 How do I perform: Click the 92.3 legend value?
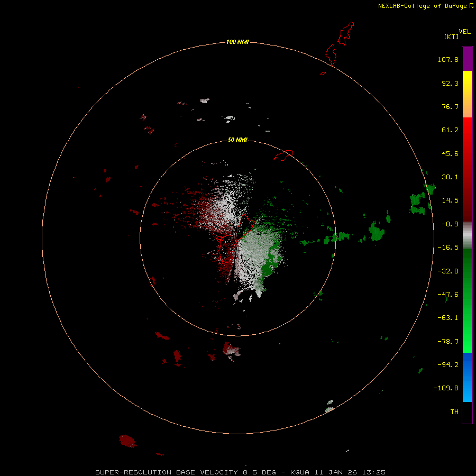click(450, 83)
